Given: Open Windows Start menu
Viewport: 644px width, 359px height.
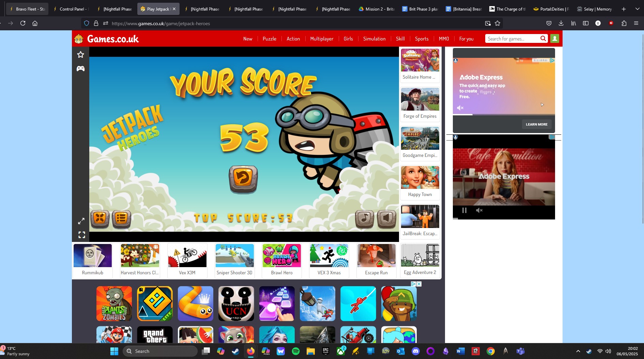Looking at the screenshot, I should [114, 351].
